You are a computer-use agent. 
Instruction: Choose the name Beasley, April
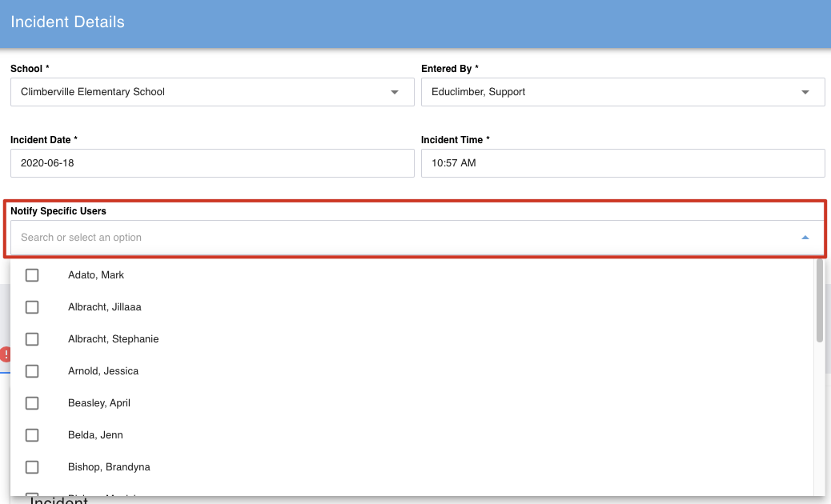pyautogui.click(x=99, y=403)
